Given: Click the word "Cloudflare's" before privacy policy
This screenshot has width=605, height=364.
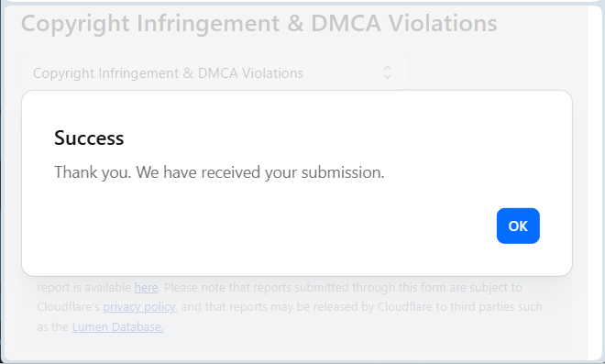Looking at the screenshot, I should click(69, 307).
